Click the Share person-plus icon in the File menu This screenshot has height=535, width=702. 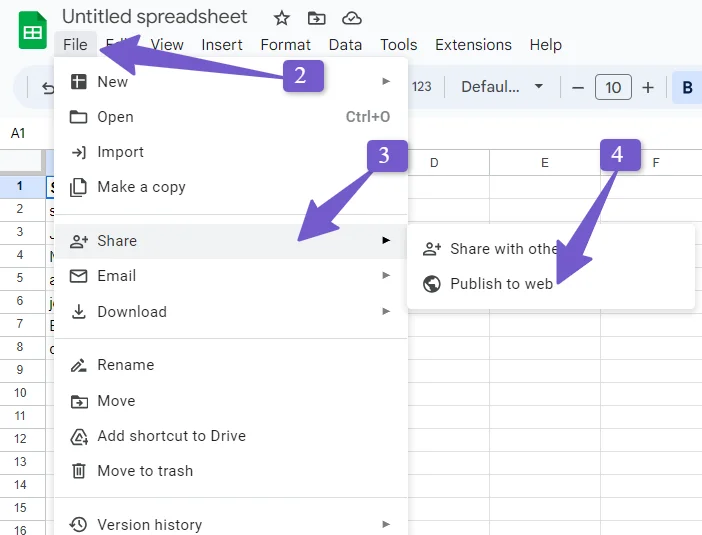(x=79, y=241)
